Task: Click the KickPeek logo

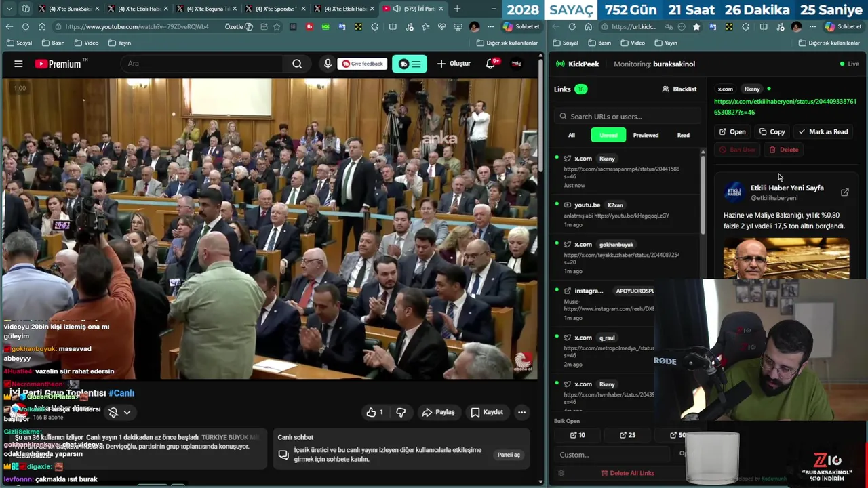Action: click(577, 64)
